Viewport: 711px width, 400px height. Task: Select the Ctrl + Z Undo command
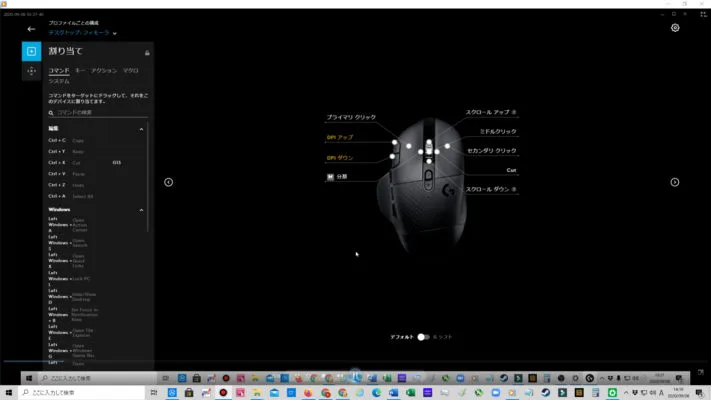pos(95,185)
